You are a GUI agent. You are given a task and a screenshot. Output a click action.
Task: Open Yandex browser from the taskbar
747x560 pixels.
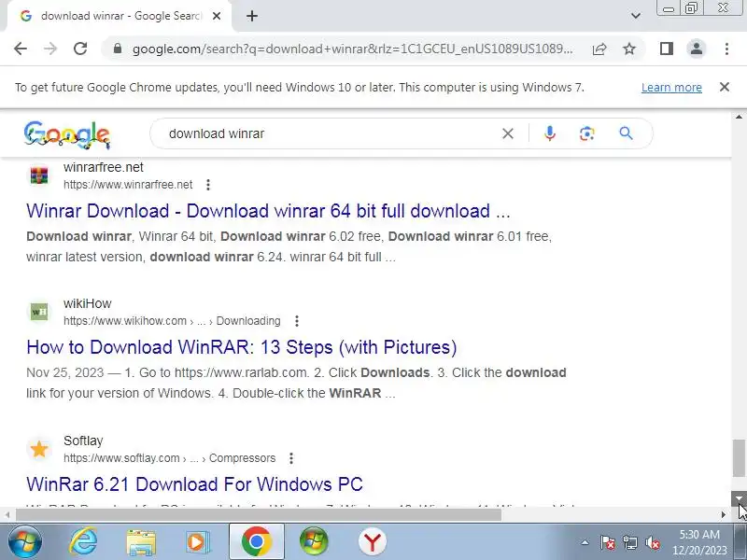(372, 542)
